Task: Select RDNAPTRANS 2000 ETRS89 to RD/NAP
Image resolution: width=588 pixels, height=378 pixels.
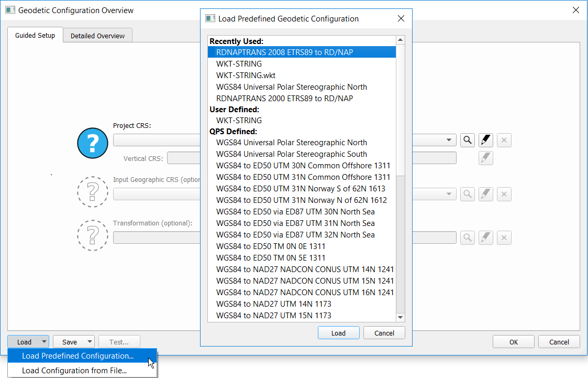Action: 284,99
